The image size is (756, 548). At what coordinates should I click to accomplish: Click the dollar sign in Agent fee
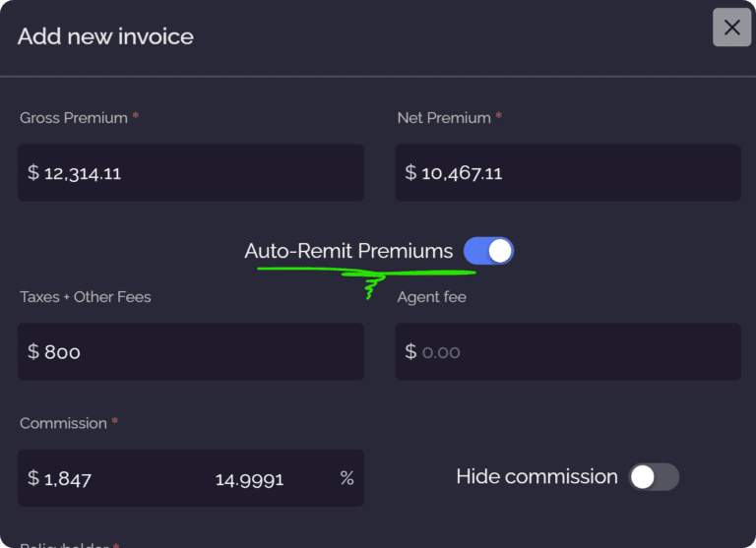click(x=410, y=351)
